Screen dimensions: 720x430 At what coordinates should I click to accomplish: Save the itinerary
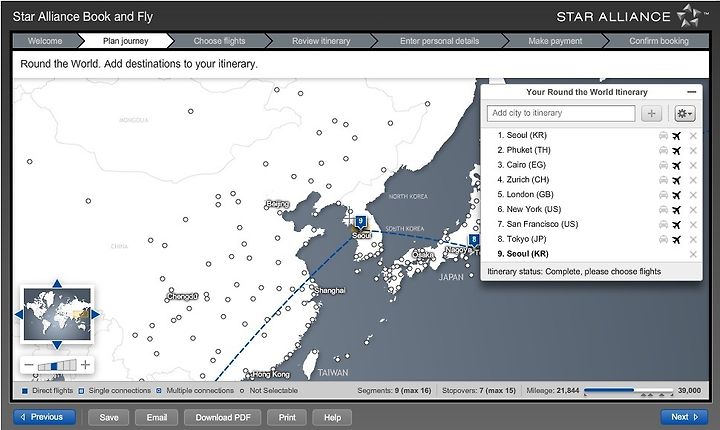coord(109,417)
